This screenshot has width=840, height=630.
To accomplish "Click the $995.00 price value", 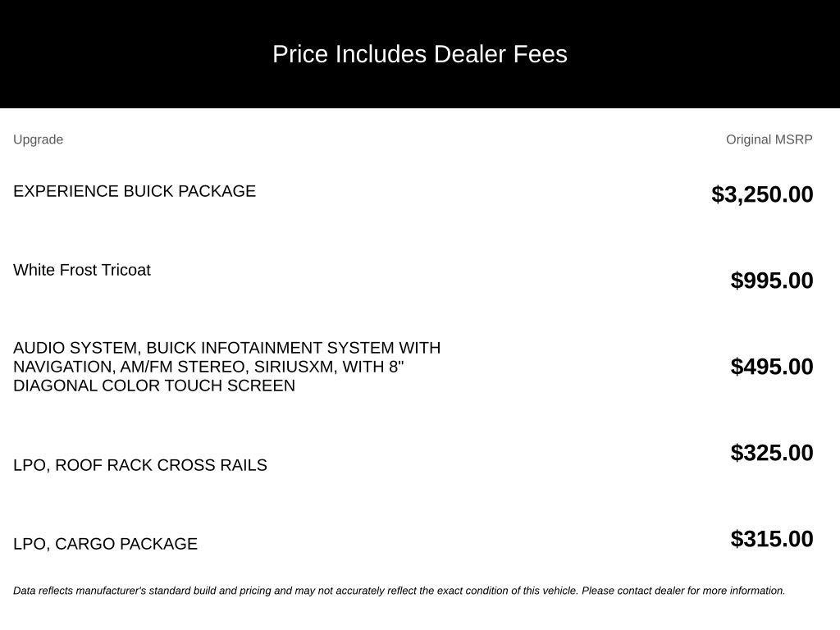I will pos(771,281).
